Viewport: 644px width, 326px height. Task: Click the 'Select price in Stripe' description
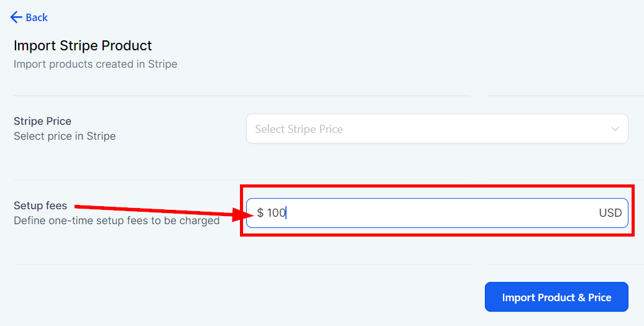coord(65,136)
